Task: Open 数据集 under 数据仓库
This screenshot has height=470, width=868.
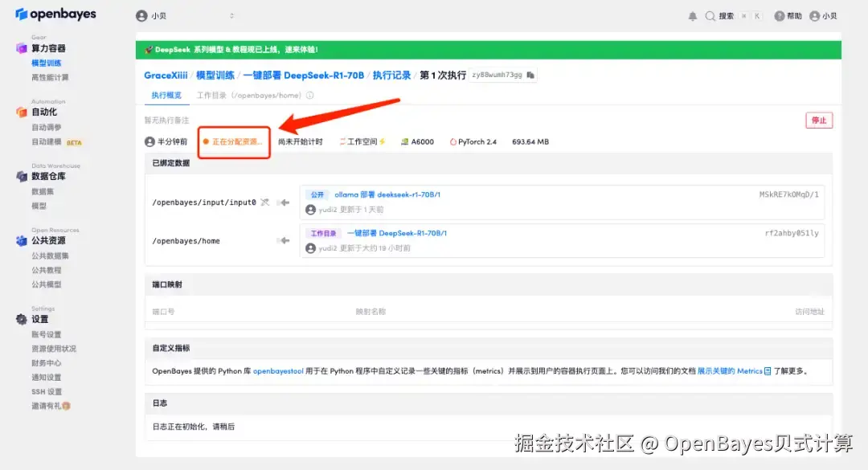Action: (43, 191)
